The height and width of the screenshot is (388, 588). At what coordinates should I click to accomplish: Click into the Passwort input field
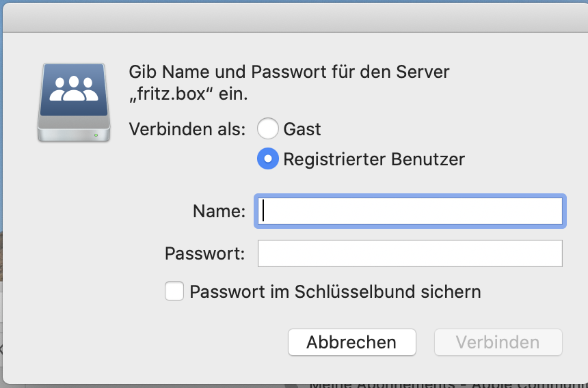409,253
